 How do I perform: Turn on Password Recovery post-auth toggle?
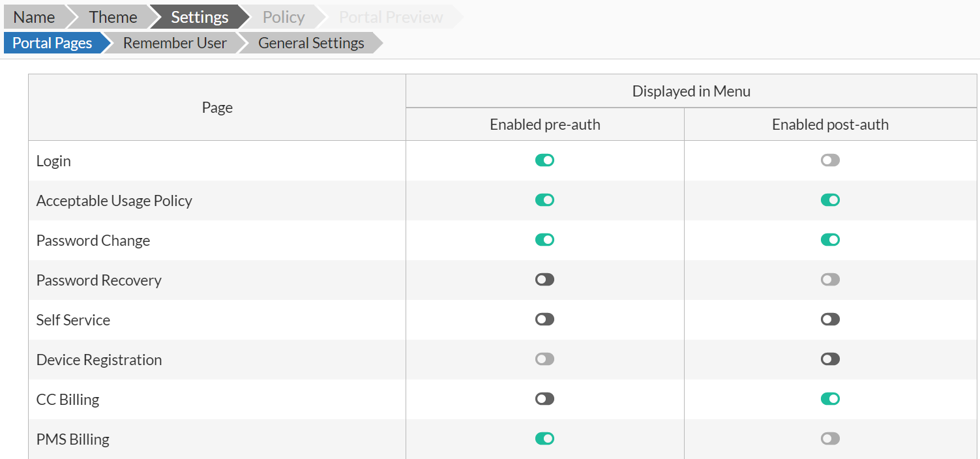[830, 279]
